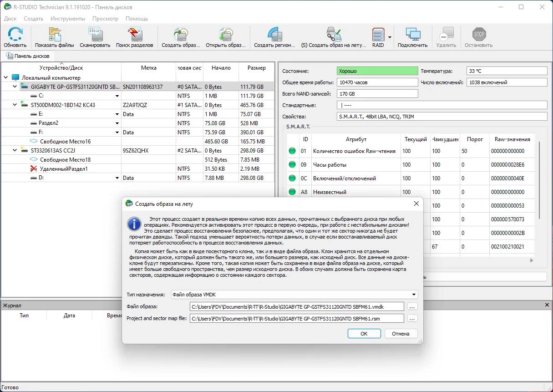Open the Инструменты menu

click(68, 19)
